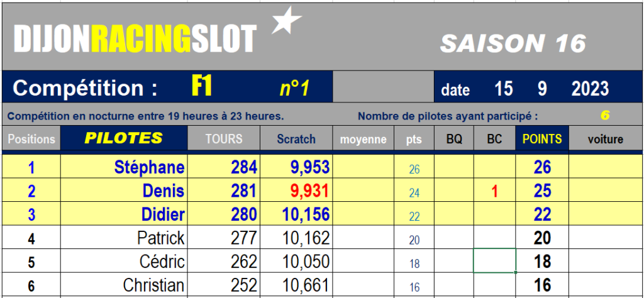Select the red BC value 1 cell
This screenshot has height=298, width=644.
(x=495, y=190)
